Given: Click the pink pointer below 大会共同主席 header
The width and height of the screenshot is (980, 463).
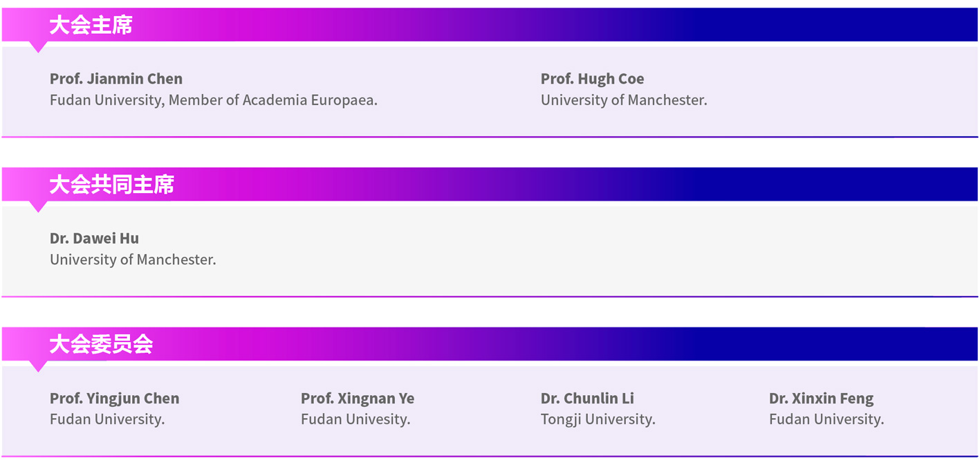Looking at the screenshot, I should click(x=39, y=206).
